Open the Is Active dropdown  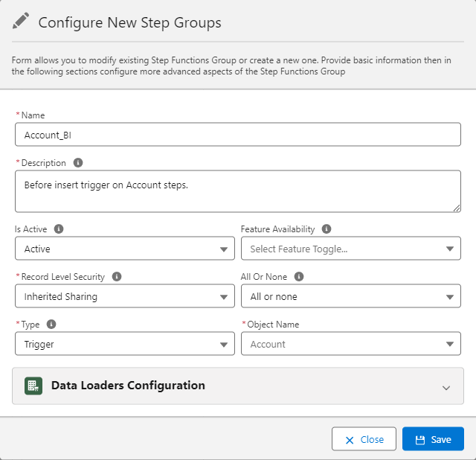[125, 249]
